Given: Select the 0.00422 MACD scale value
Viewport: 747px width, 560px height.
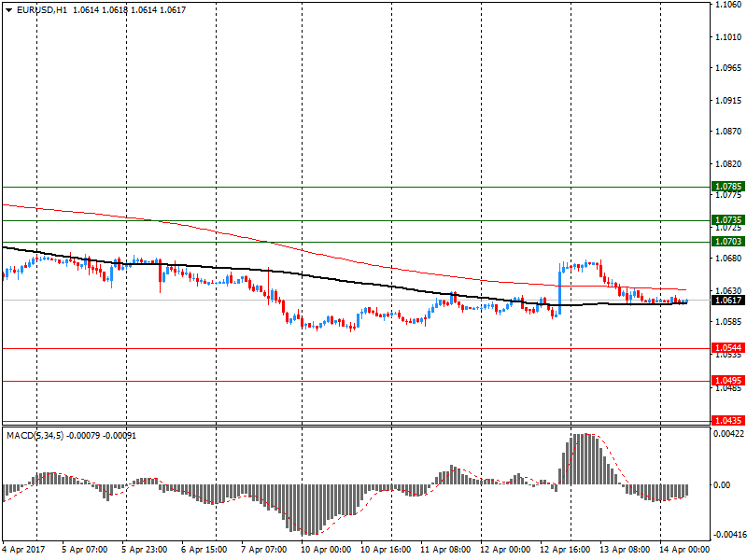Looking at the screenshot, I should (x=728, y=434).
